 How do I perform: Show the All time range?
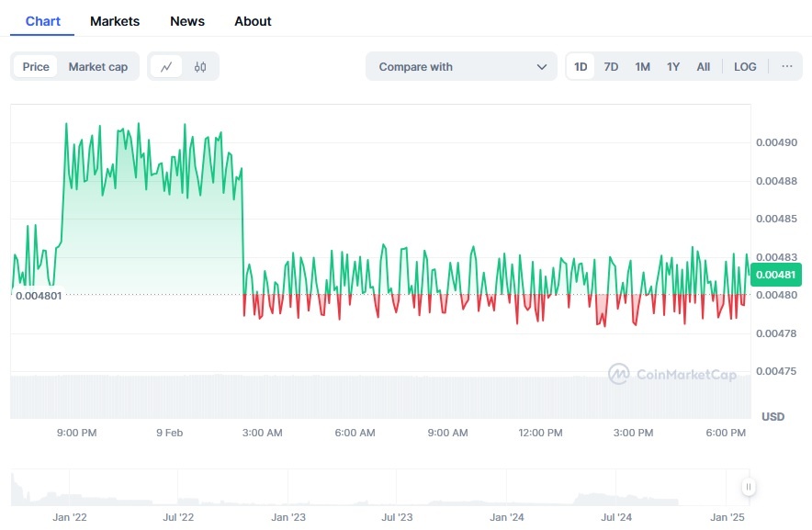point(704,67)
